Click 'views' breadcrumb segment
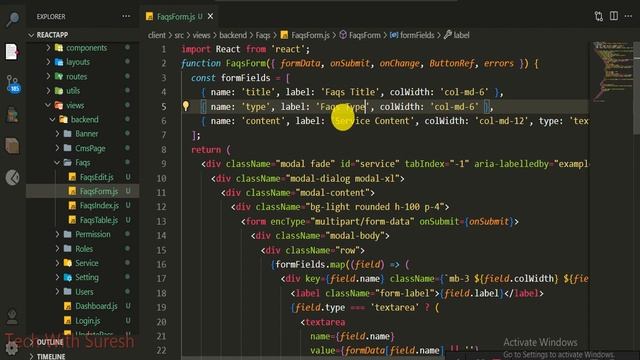Viewport: 640px width, 360px height. 201,35
